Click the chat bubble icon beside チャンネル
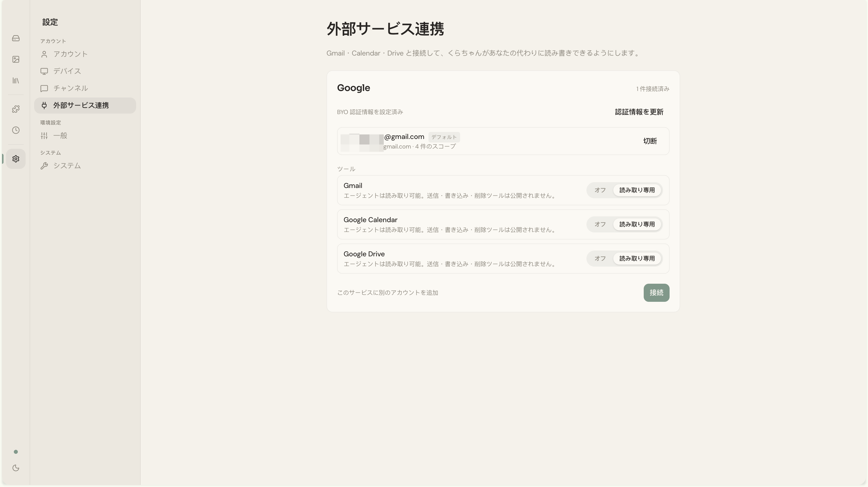Screen dimensions: 868x487 (44, 88)
